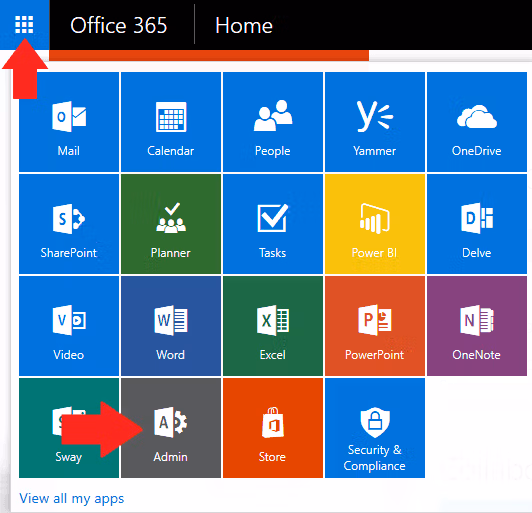The width and height of the screenshot is (532, 513).
Task: Launch the Calendar app tile
Action: coord(171,122)
